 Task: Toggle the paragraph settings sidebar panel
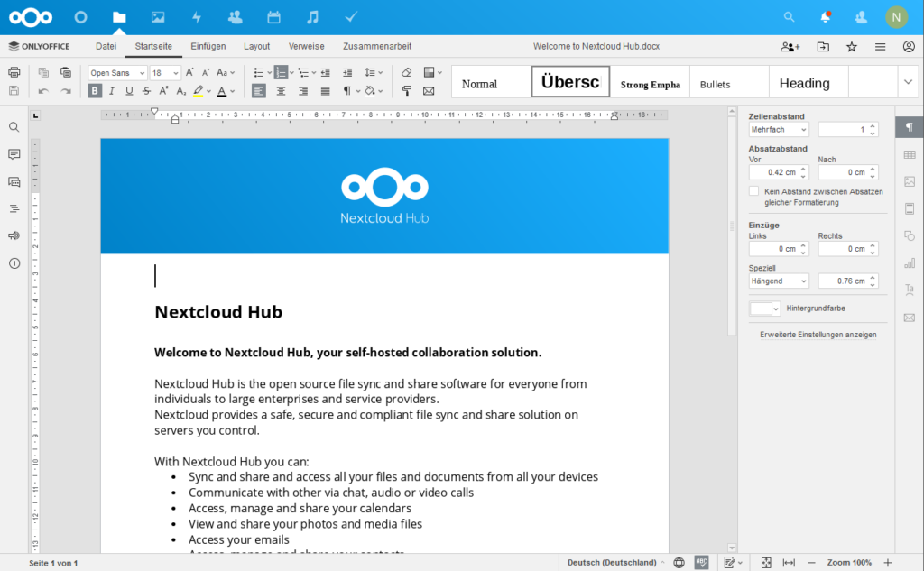910,127
